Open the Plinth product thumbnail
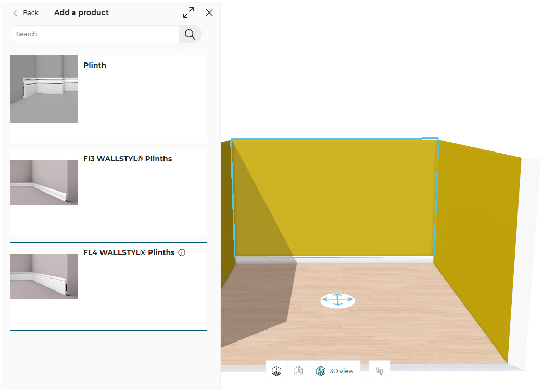 click(44, 89)
